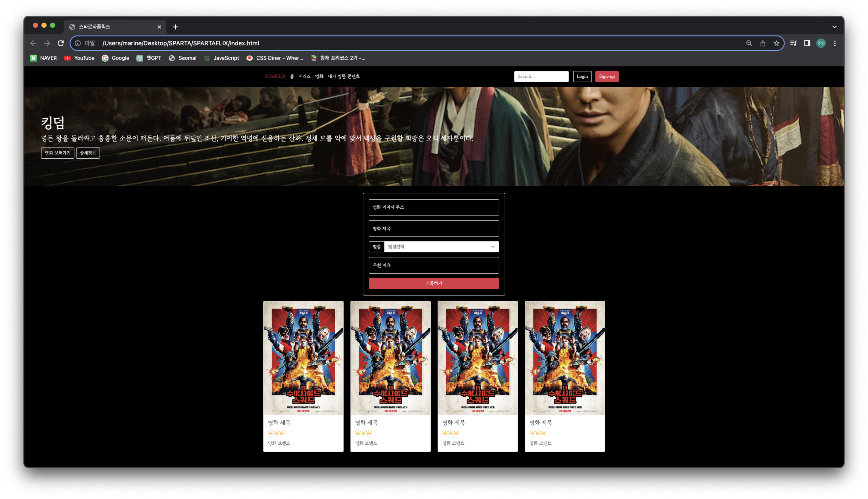Open the Chrome three-dot menu
Viewport: 868px width, 499px height.
(x=835, y=43)
